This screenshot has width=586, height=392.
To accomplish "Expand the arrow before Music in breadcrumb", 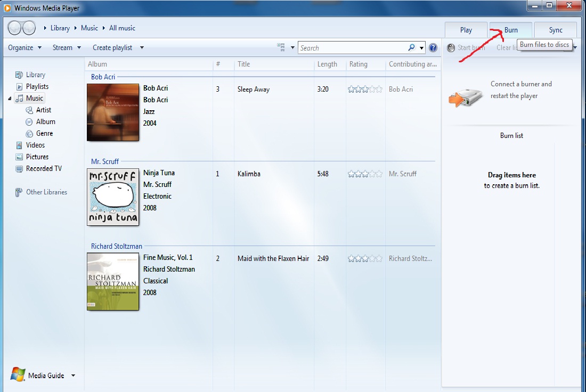I will tap(76, 28).
